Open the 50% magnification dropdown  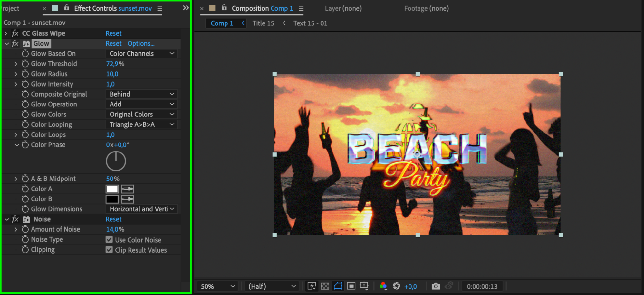217,286
